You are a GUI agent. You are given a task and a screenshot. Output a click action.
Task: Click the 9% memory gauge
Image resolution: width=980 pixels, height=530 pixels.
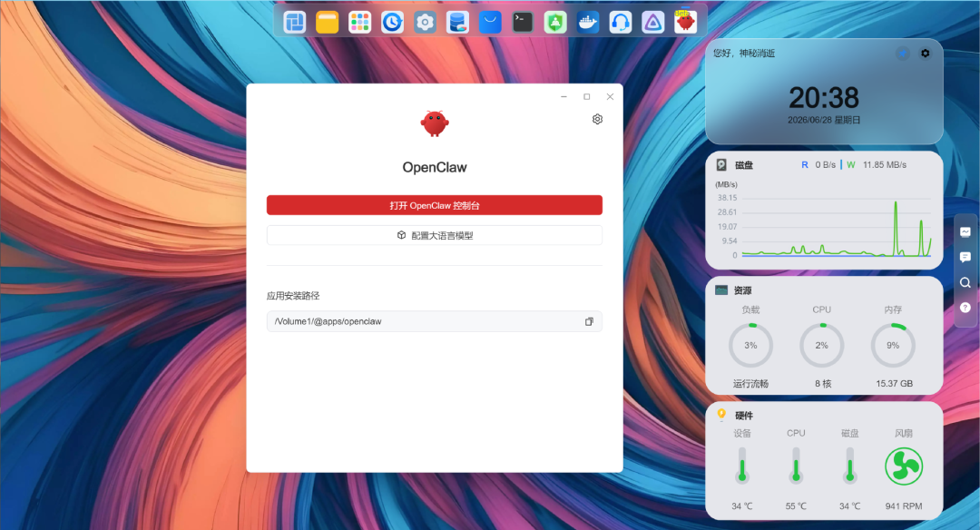pyautogui.click(x=893, y=345)
